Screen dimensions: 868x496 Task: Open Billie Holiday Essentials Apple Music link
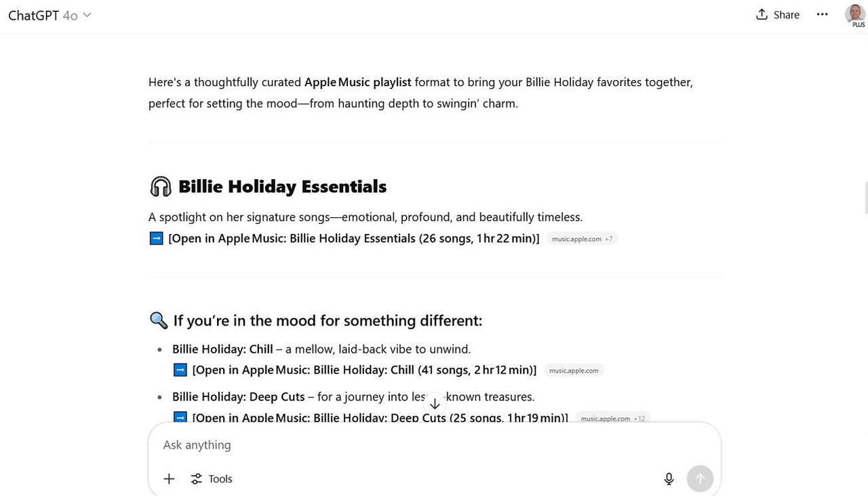(x=354, y=238)
